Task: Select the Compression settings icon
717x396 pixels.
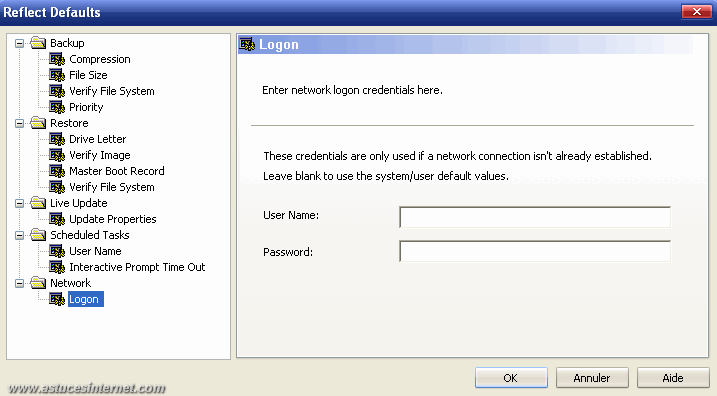Action: (57, 59)
